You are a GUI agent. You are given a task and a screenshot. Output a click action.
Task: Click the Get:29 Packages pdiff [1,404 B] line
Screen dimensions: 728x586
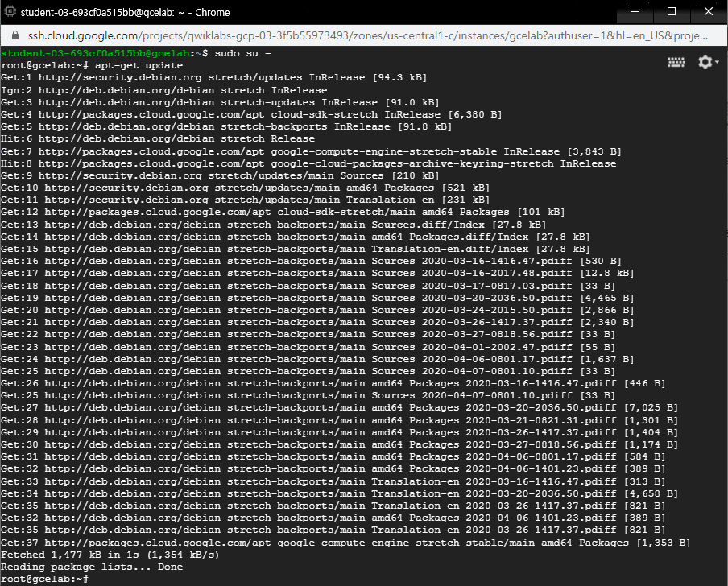[339, 432]
